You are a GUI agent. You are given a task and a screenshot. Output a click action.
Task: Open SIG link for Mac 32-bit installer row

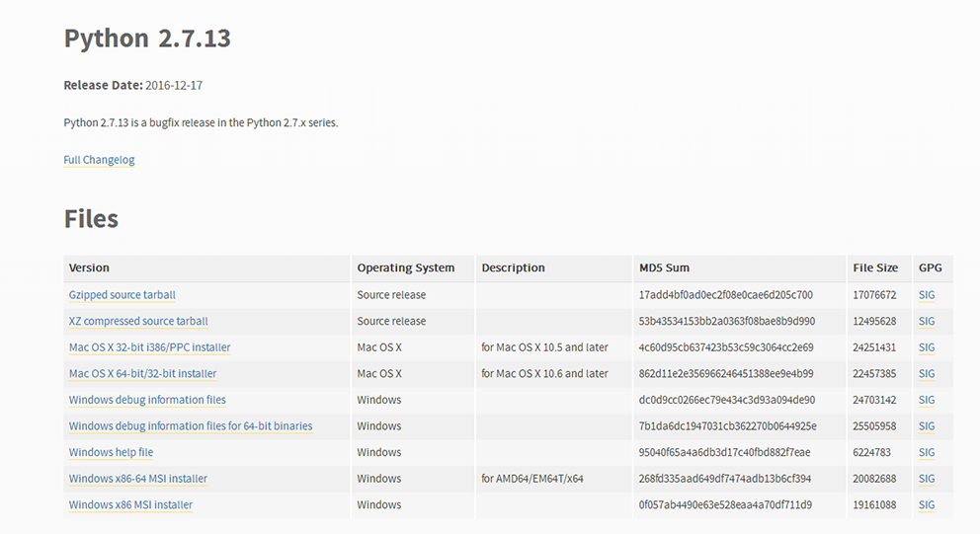click(927, 347)
